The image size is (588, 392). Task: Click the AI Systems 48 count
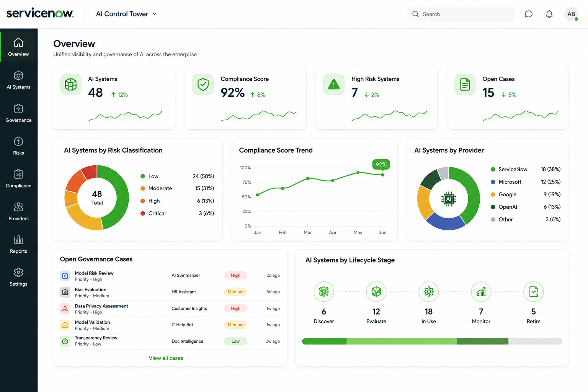[95, 93]
